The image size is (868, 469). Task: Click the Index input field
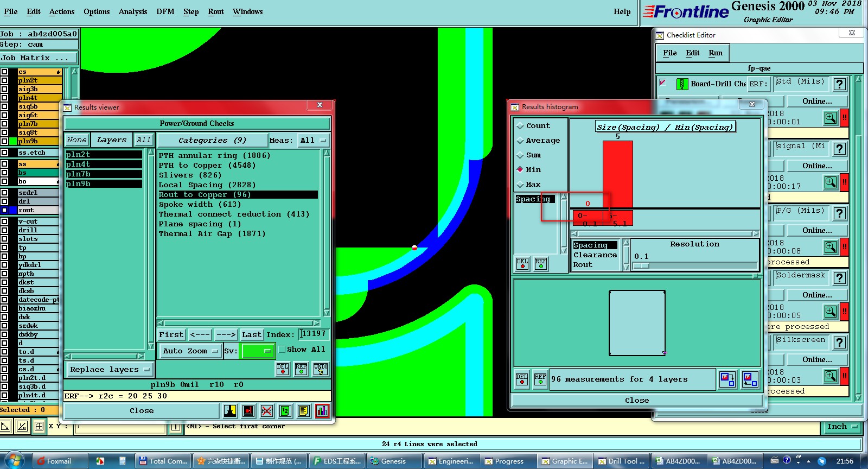(314, 334)
